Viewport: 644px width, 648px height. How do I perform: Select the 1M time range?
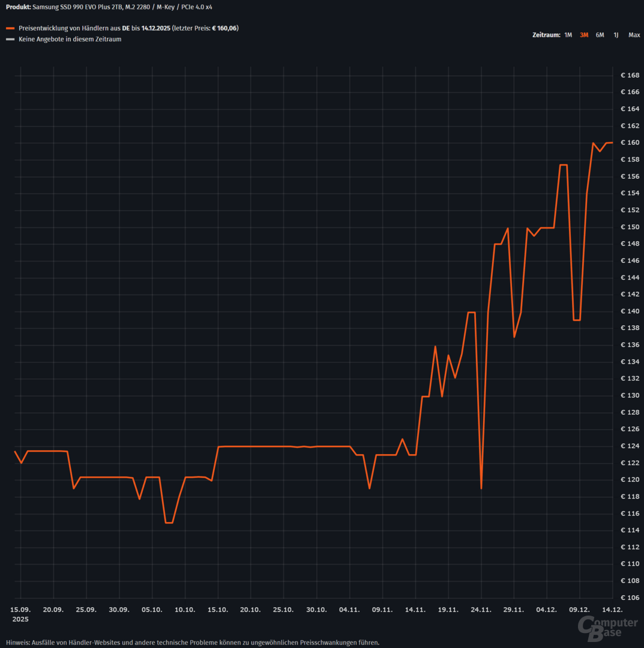tap(568, 35)
